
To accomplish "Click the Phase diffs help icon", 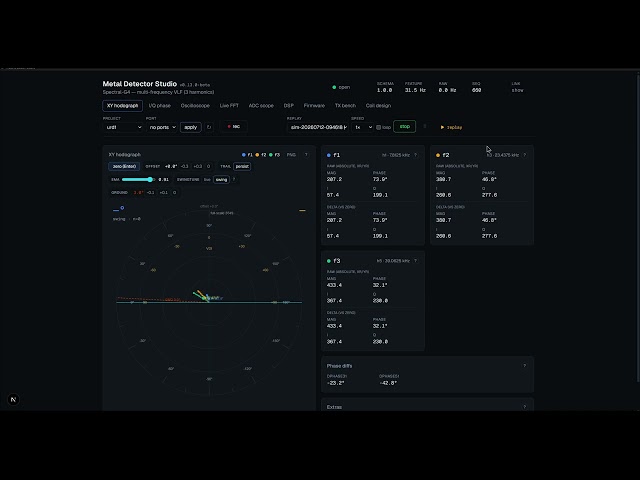I will (x=524, y=366).
